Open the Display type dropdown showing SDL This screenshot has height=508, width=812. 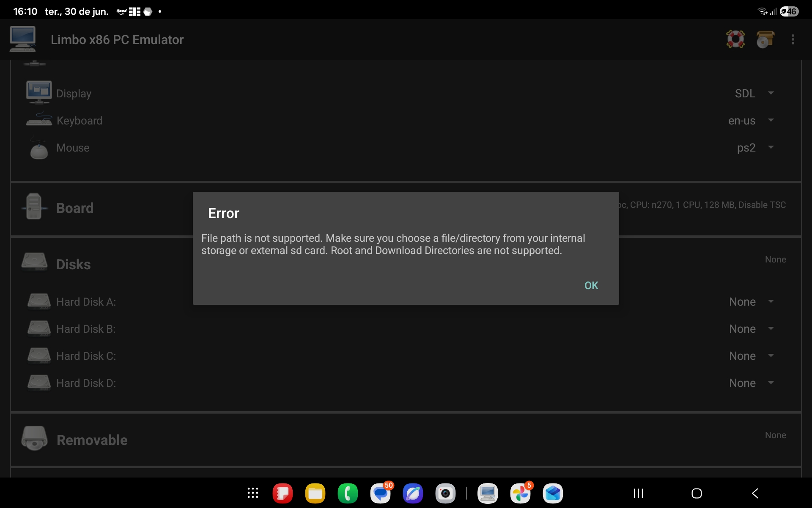[754, 93]
